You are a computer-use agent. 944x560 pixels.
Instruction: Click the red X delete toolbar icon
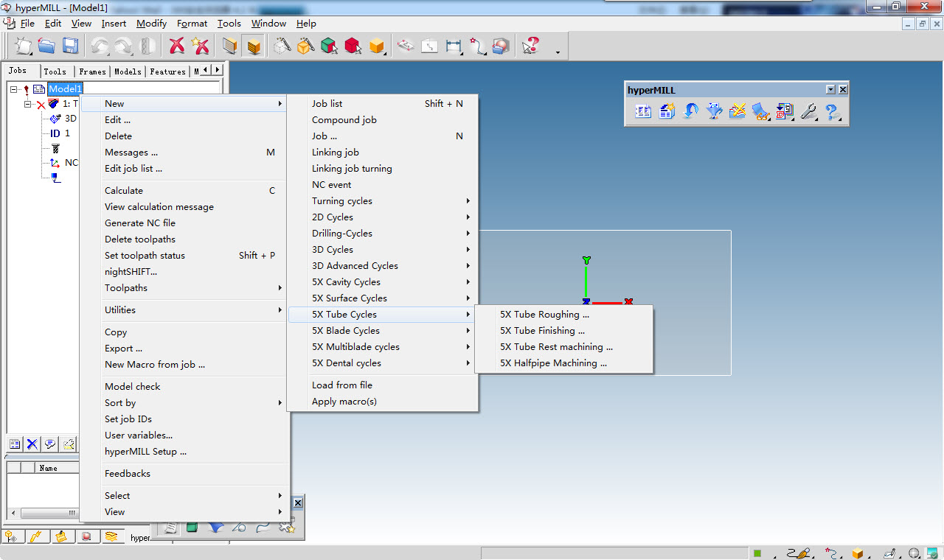pos(177,46)
